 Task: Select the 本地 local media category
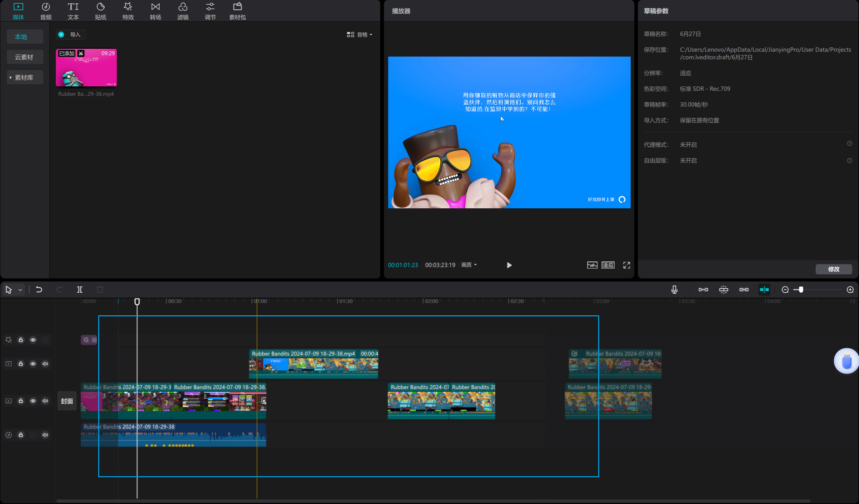pos(25,37)
